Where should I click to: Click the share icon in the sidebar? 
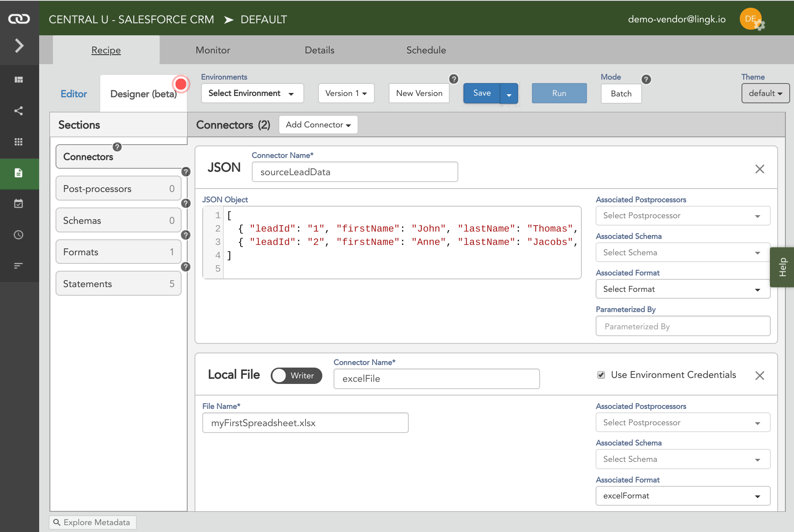click(19, 111)
